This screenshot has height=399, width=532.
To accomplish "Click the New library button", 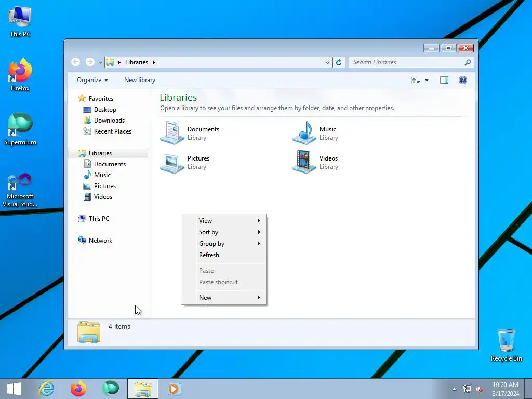I will coord(139,80).
